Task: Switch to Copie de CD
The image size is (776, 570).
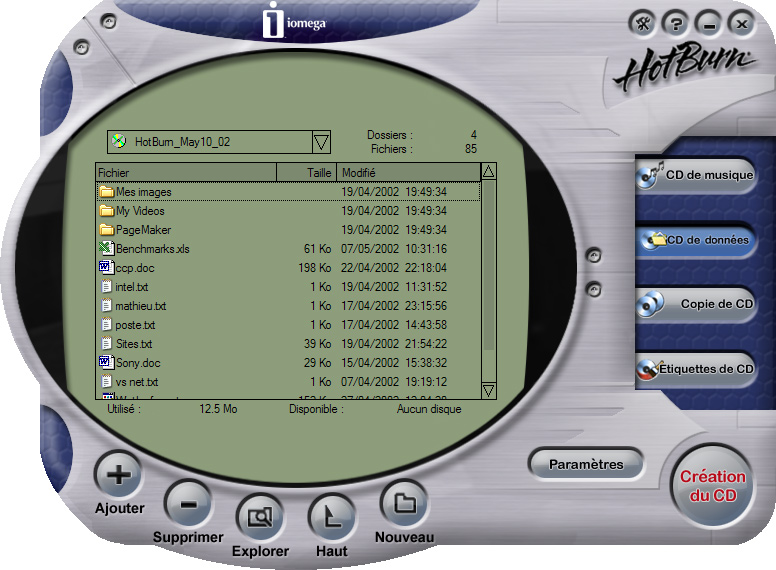Action: click(x=695, y=304)
